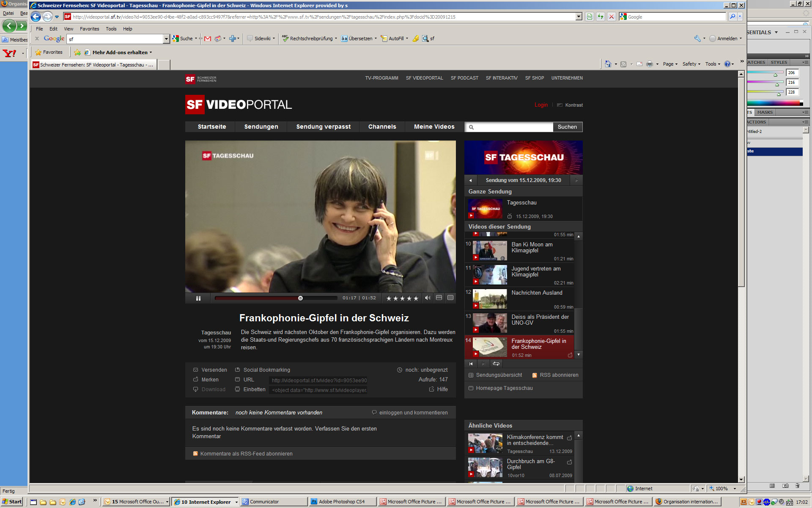
Task: Expand the Sidewiki dropdown
Action: click(x=274, y=39)
